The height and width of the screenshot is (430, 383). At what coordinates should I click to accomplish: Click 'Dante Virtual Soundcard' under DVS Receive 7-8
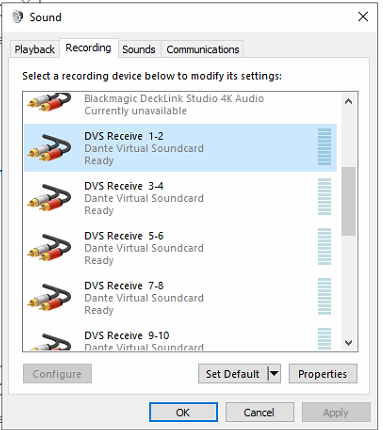pyautogui.click(x=144, y=298)
